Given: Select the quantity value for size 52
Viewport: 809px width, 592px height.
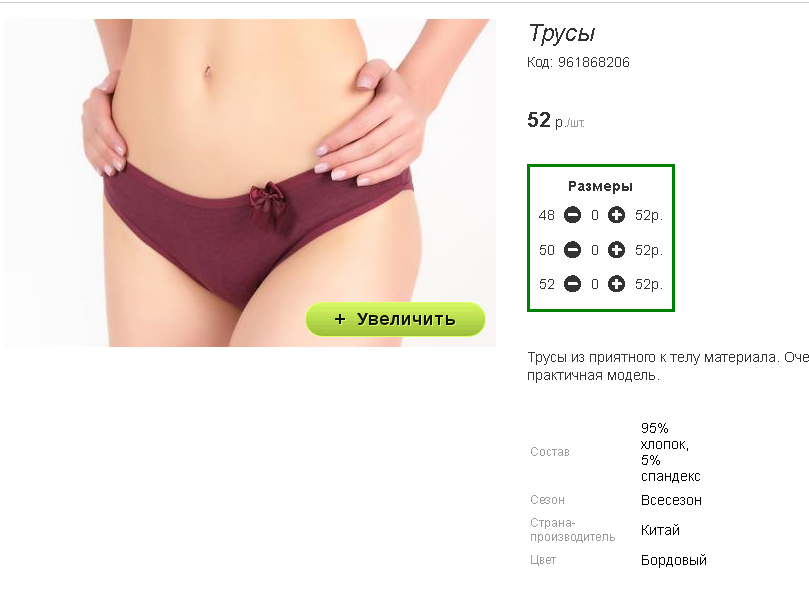Looking at the screenshot, I should (595, 284).
